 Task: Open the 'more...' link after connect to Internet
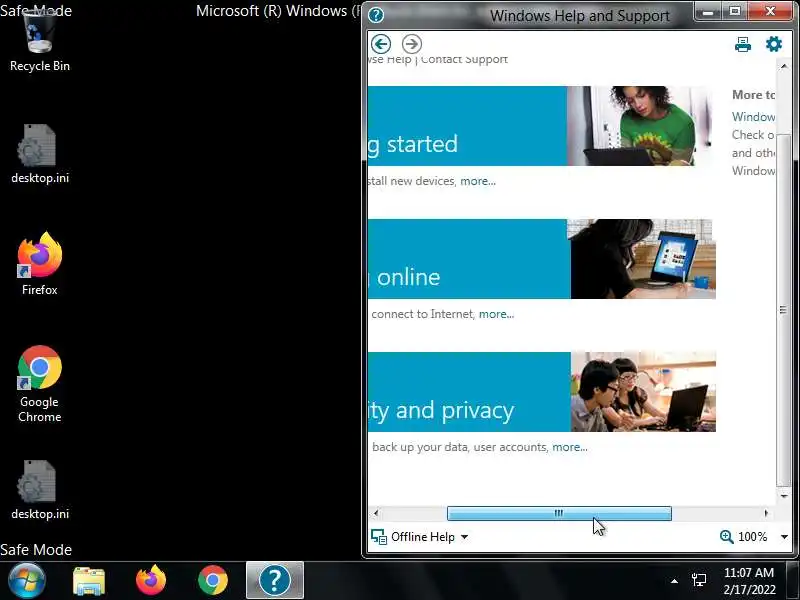[496, 314]
